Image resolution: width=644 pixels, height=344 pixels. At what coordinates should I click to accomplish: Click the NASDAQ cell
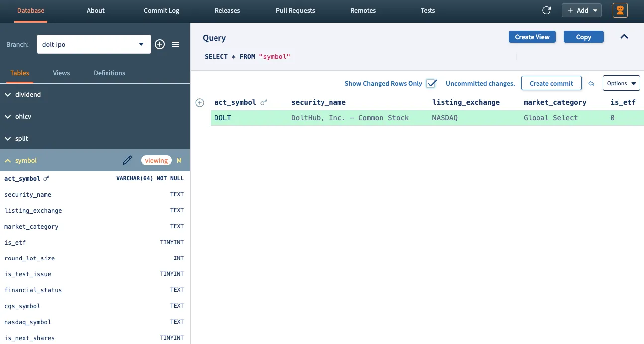click(445, 118)
